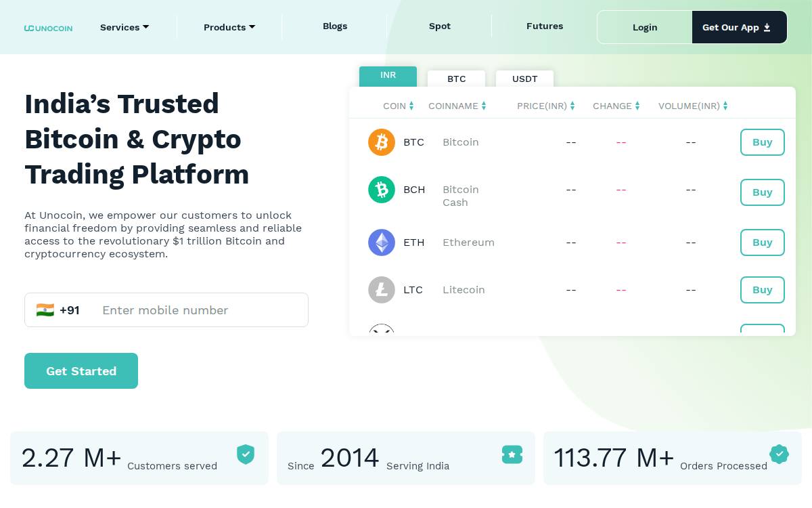Click the Litecoin LTC coin icon
This screenshot has height=508, width=812.
(x=382, y=290)
